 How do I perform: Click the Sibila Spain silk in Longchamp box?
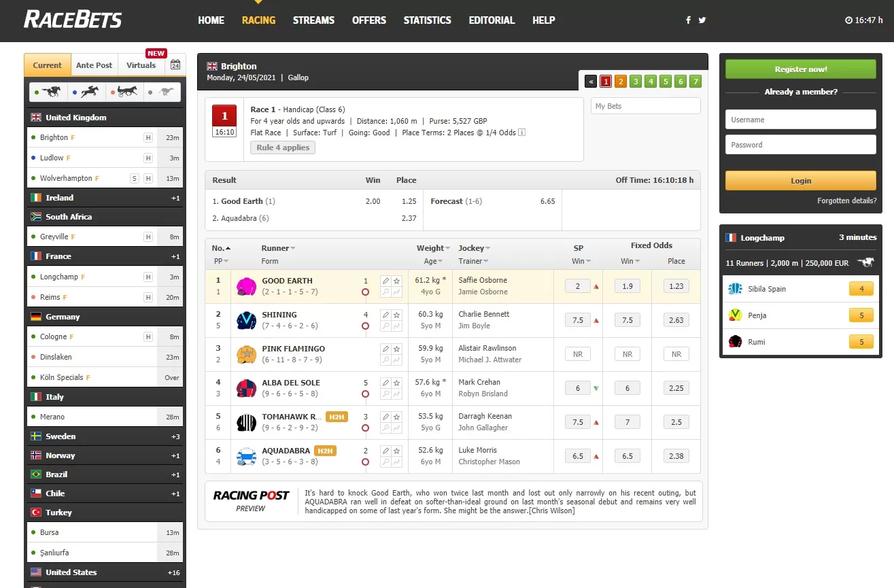click(735, 289)
